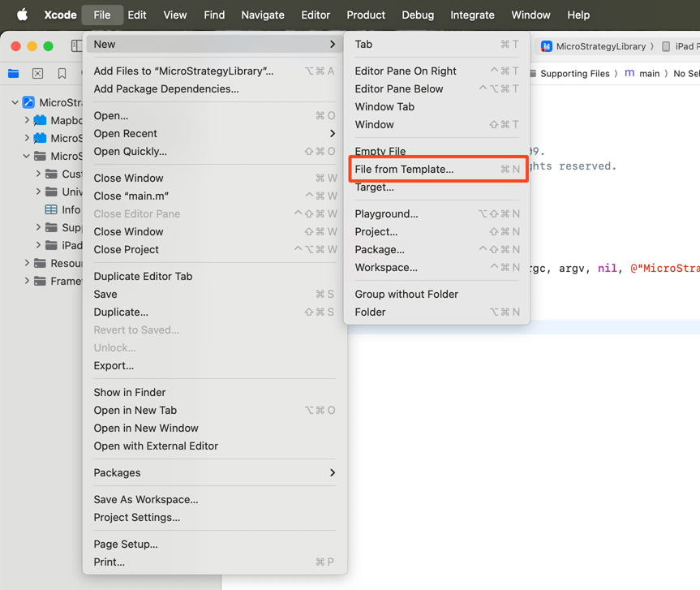Open the Packages submenu
The width and height of the screenshot is (700, 590).
214,472
